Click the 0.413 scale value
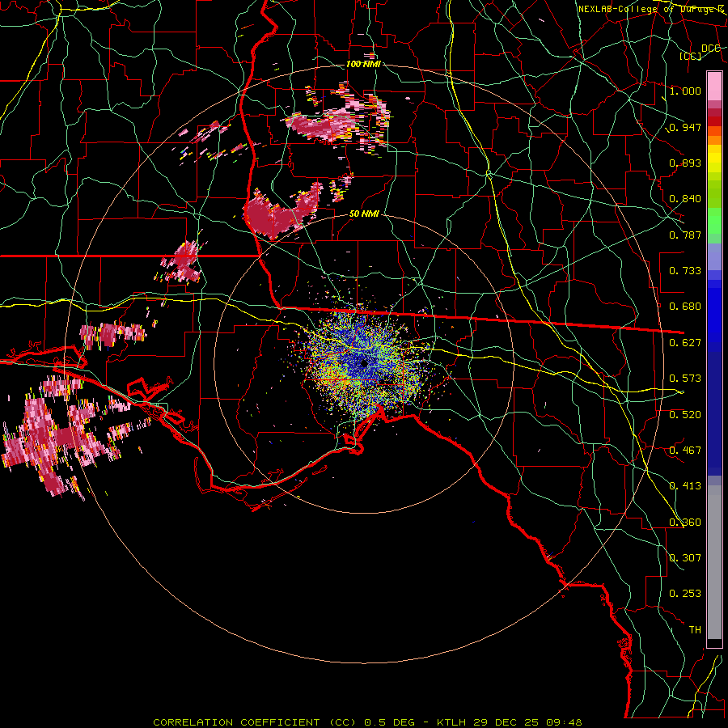The height and width of the screenshot is (728, 728). point(685,486)
